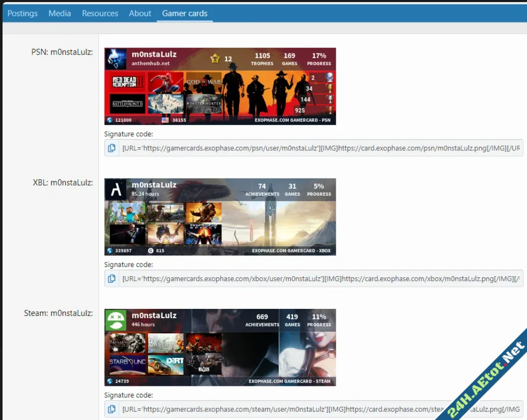Copy the Steam signature code
Viewport: 527px width, 420px height.
[x=111, y=409]
